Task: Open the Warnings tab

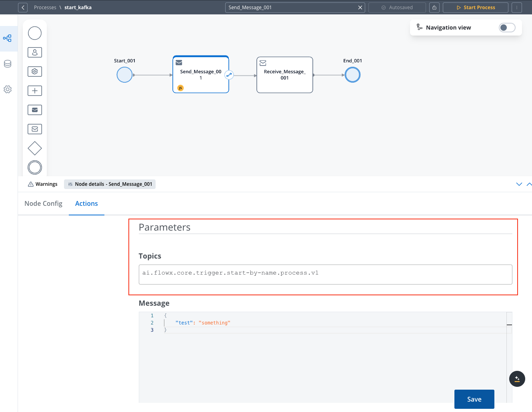Action: [x=43, y=184]
